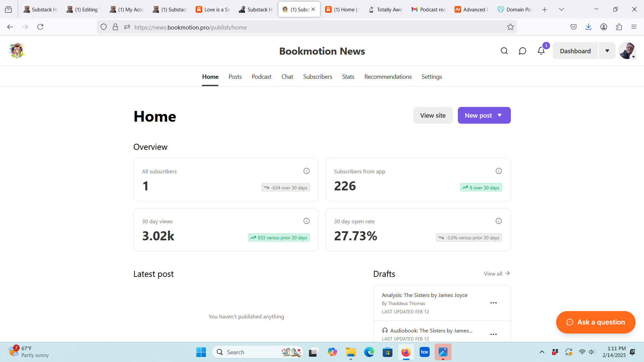Go to the Posts tab
The image size is (644, 362).
[x=235, y=77]
